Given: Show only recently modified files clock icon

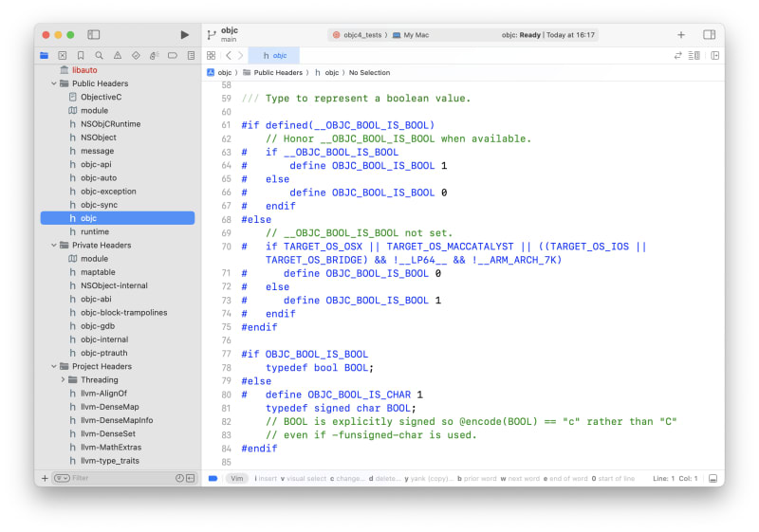Looking at the screenshot, I should click(179, 478).
